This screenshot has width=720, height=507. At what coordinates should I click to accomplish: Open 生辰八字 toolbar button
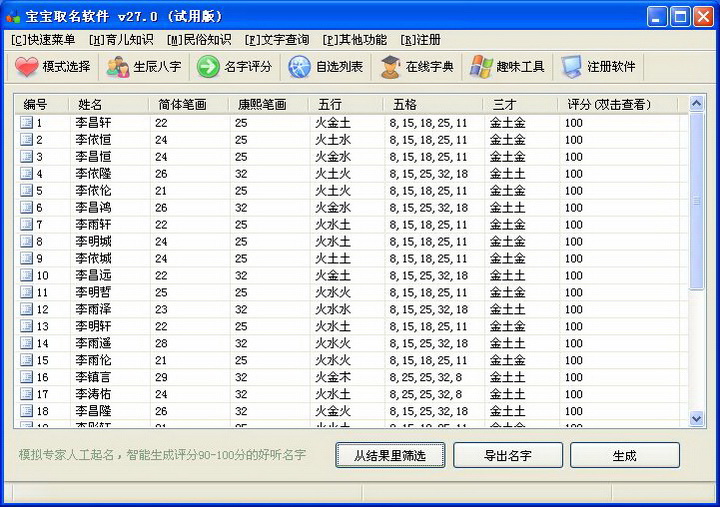click(x=143, y=67)
